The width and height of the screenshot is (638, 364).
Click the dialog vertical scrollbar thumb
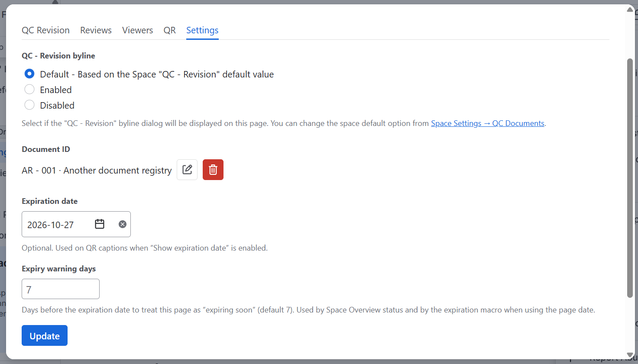(x=630, y=178)
